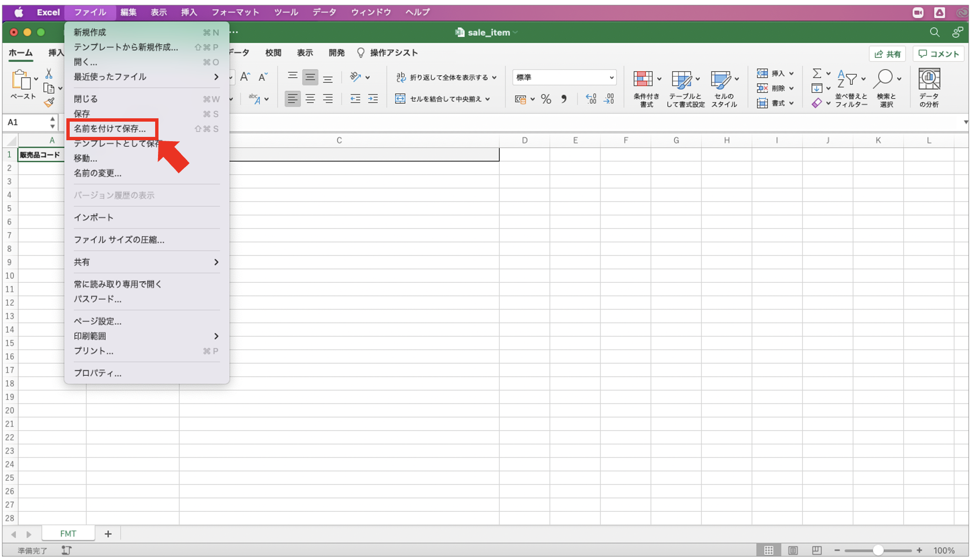Click the Analyze Data icon
The width and height of the screenshot is (971, 560).
(929, 79)
